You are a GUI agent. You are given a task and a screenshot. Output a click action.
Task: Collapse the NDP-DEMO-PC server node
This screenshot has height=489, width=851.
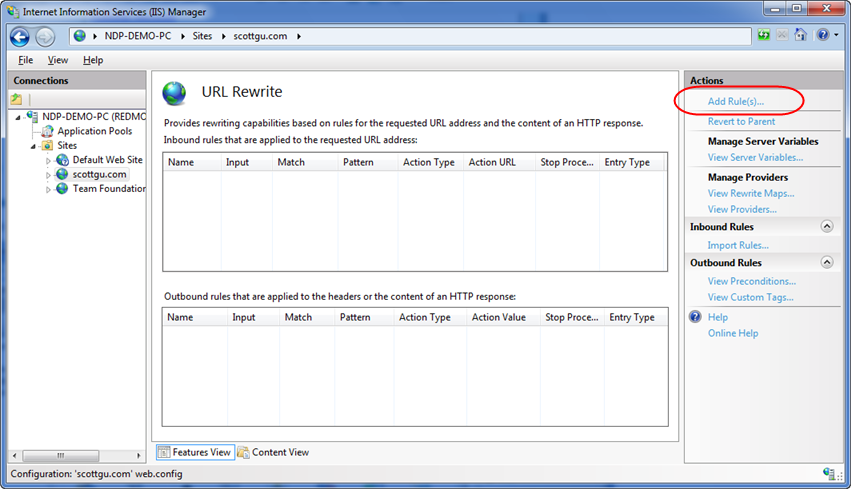click(18, 117)
